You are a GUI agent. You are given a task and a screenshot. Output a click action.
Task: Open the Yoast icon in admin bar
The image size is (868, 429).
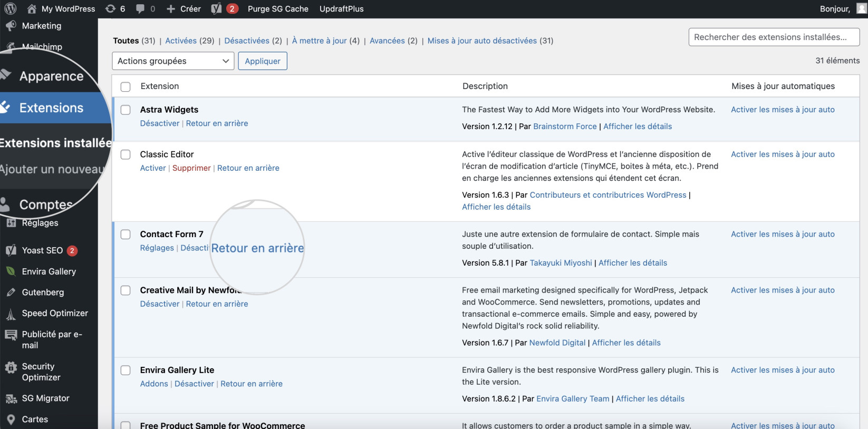(216, 8)
